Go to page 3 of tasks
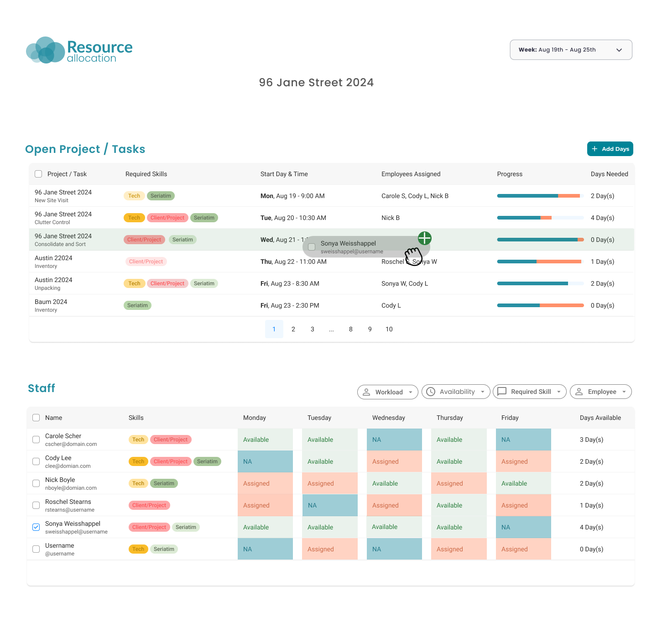The width and height of the screenshot is (657, 644). (313, 329)
